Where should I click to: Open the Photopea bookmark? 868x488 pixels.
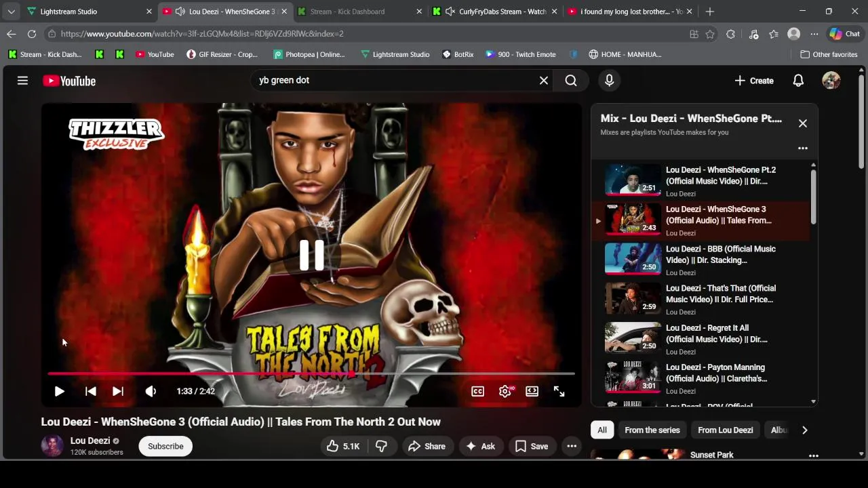tap(309, 54)
